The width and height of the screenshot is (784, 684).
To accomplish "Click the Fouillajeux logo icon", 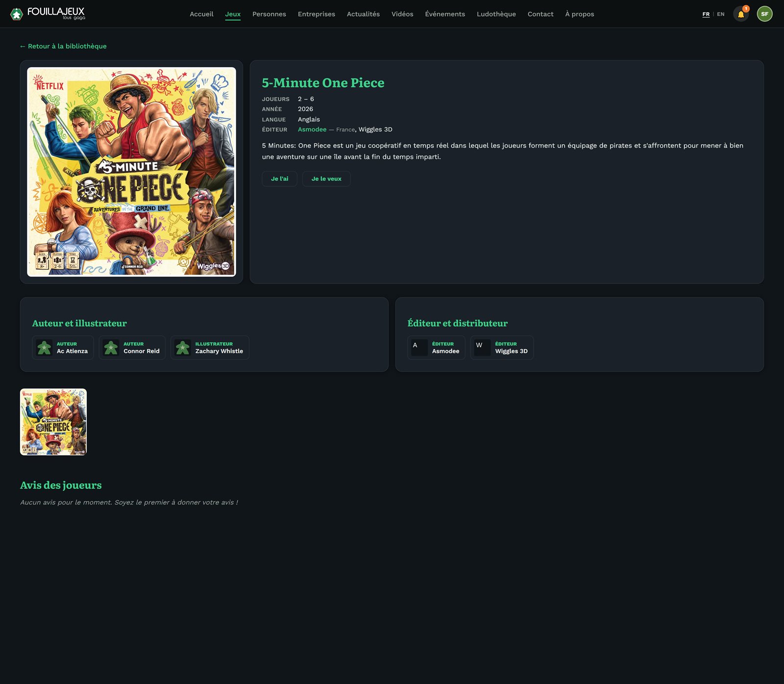I will click(17, 14).
